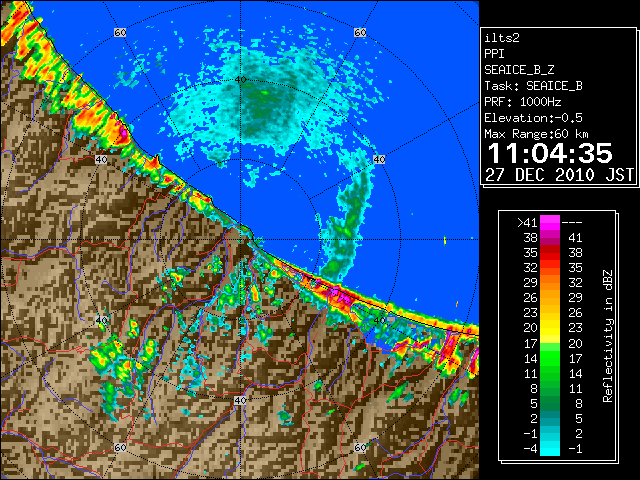640x480 pixels.
Task: Click the 60 range label in the northwest
Action: tap(120, 32)
